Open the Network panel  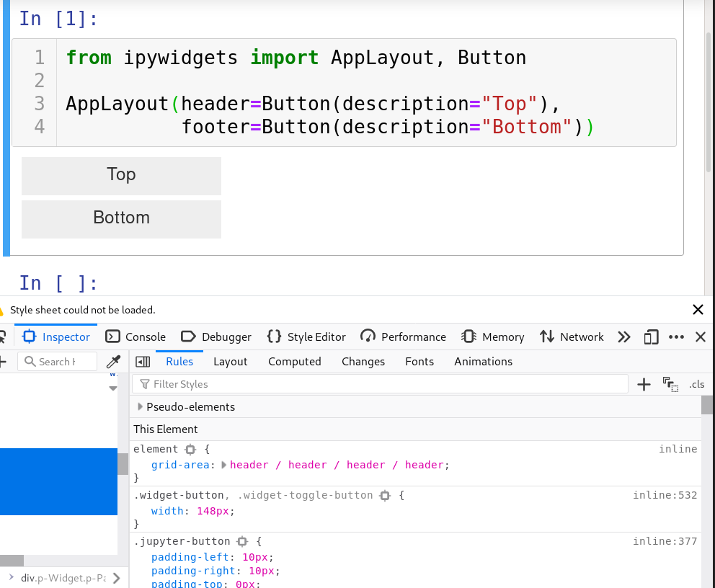coord(572,337)
